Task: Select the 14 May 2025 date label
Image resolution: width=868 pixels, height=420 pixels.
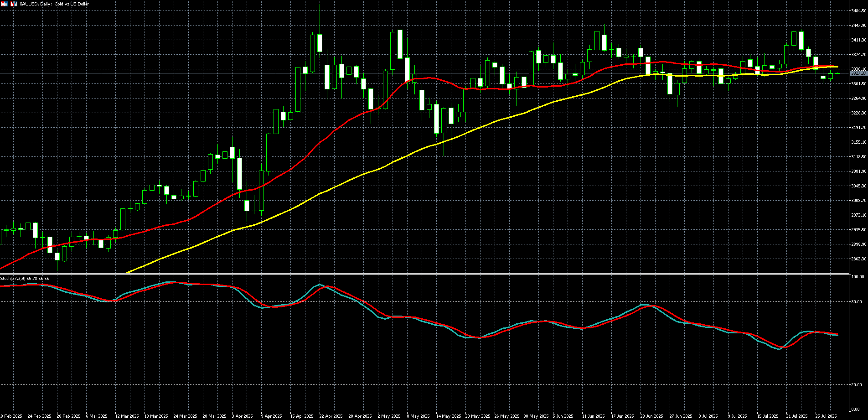Action: 449,416
